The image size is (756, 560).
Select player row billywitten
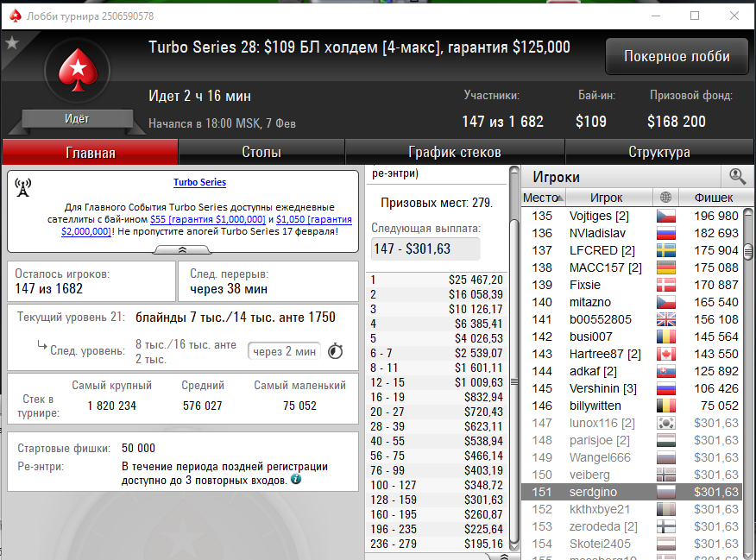click(x=631, y=406)
